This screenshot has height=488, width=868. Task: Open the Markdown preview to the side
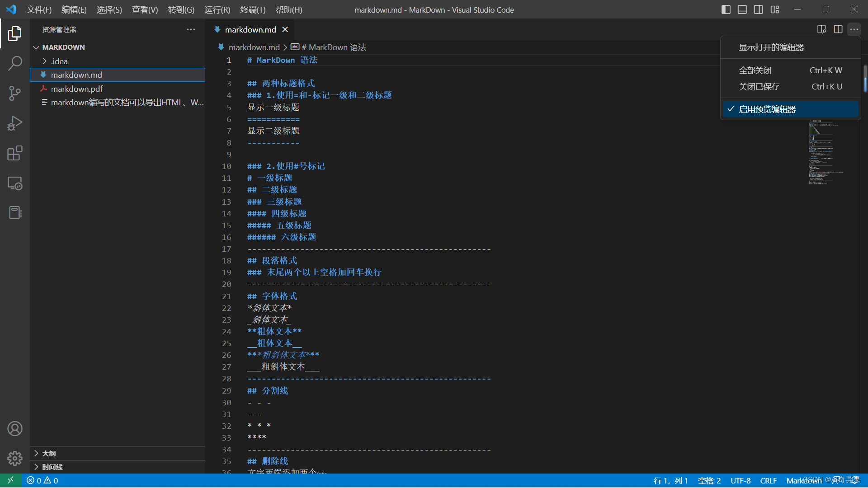pos(821,29)
